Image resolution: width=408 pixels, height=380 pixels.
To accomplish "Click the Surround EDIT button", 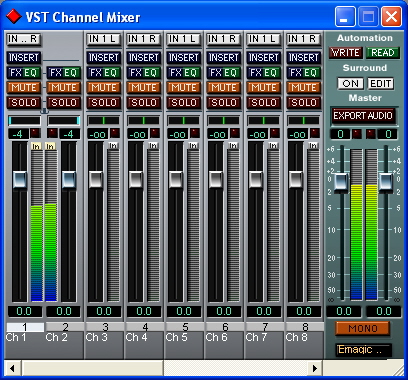I will [380, 83].
